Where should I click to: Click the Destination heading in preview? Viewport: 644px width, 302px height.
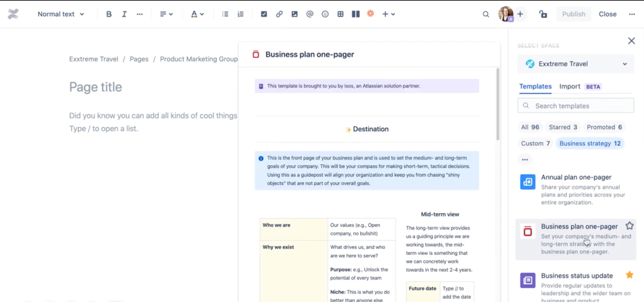coord(367,129)
